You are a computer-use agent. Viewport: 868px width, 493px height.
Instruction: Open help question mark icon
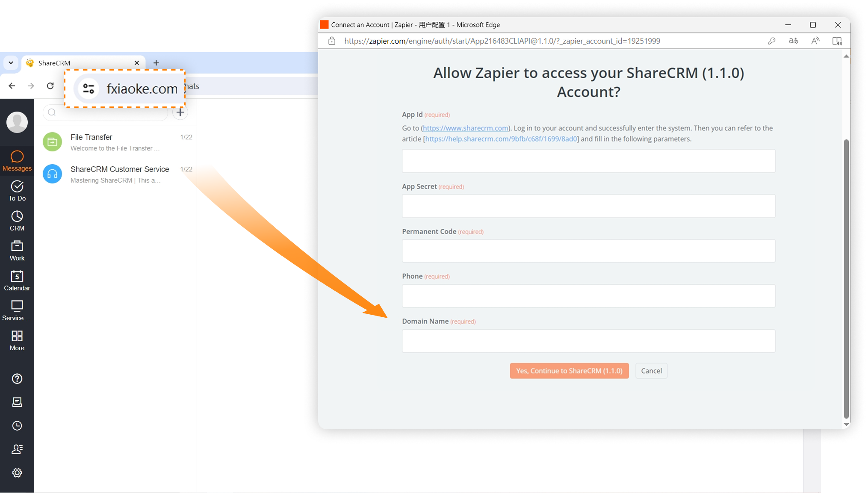pos(17,379)
